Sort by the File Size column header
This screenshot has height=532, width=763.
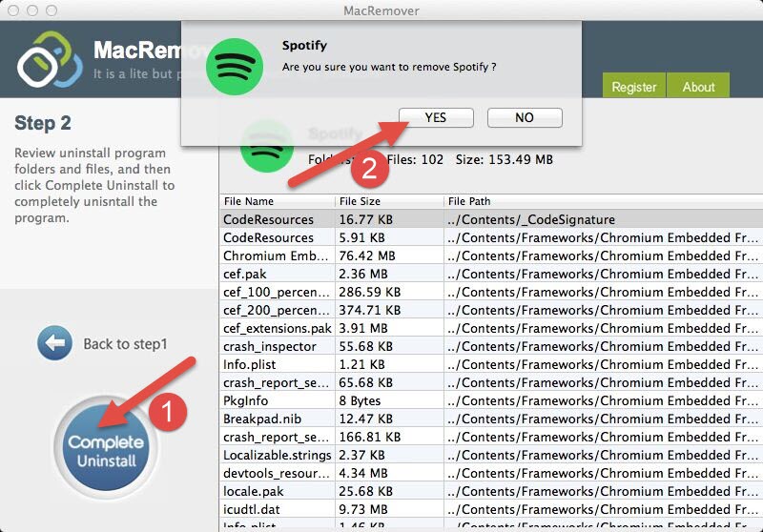[389, 201]
